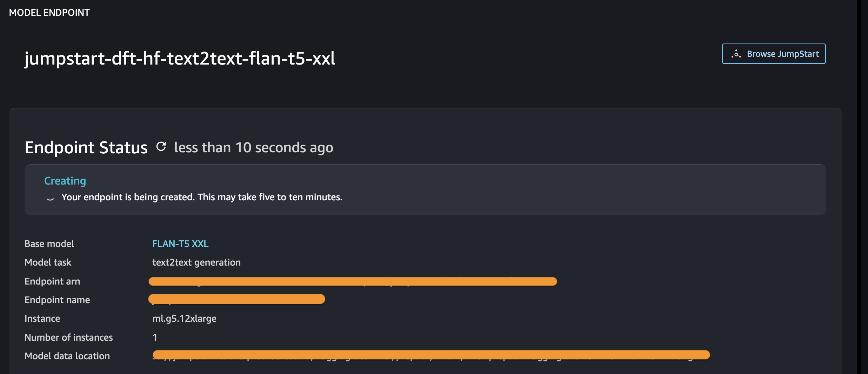Click the text2text generation task value
Image resolution: width=868 pixels, height=374 pixels.
click(196, 262)
